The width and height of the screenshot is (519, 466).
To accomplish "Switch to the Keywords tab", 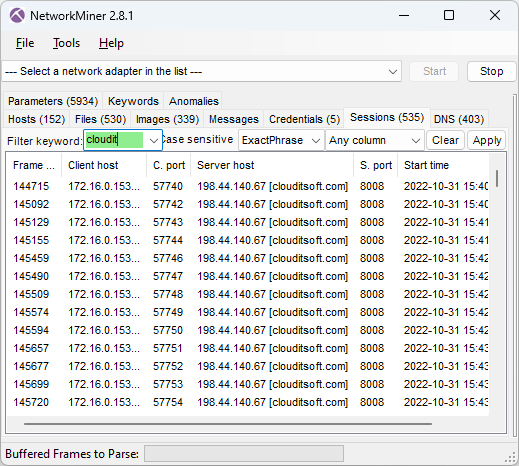I will tap(133, 101).
